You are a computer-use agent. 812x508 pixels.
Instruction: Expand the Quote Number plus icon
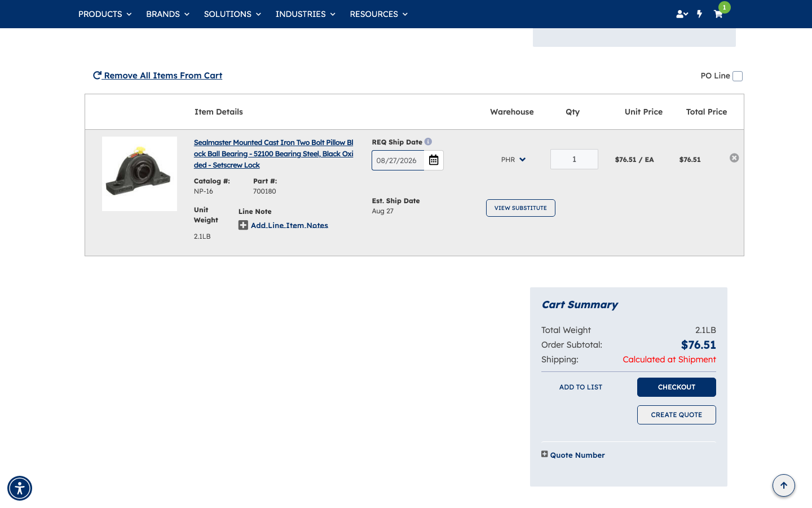coord(545,454)
